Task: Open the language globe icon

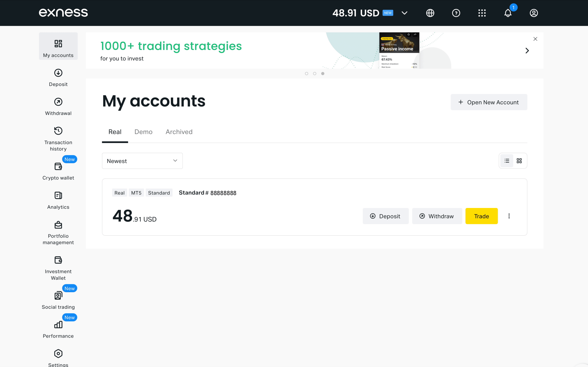Action: coord(430,13)
